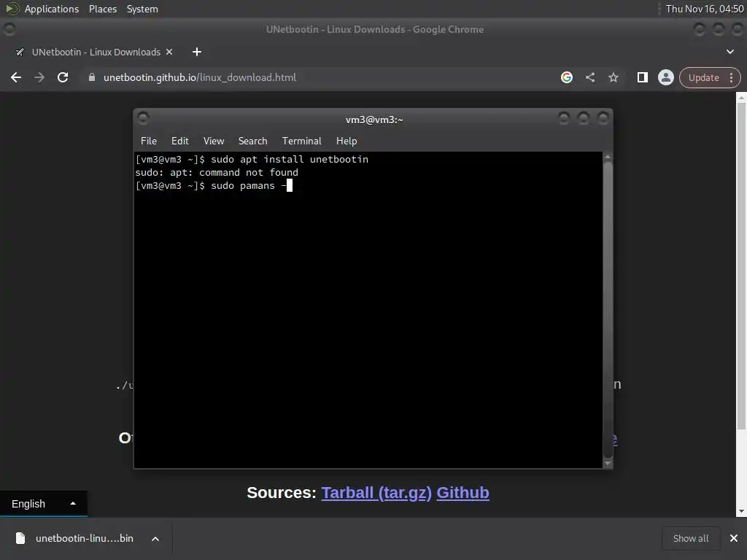This screenshot has width=747, height=560.
Task: Open the Tarball (tar.gz) source link
Action: click(x=376, y=493)
